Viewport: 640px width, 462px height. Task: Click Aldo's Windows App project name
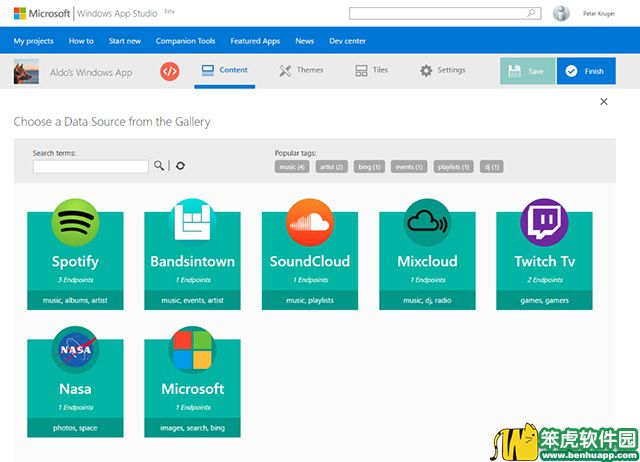point(91,73)
